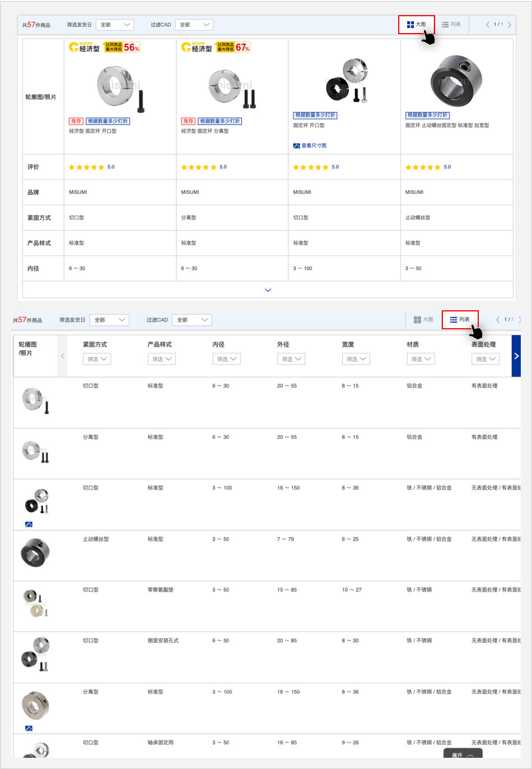The image size is (532, 769).
Task: Open the 筛选 dropdown under 紧固方式 column
Action: point(97,359)
